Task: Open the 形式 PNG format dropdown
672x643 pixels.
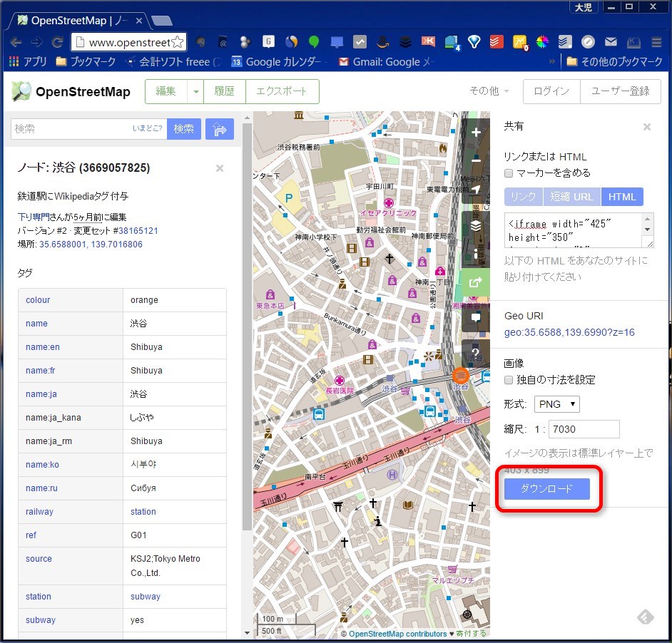Action: coord(556,404)
